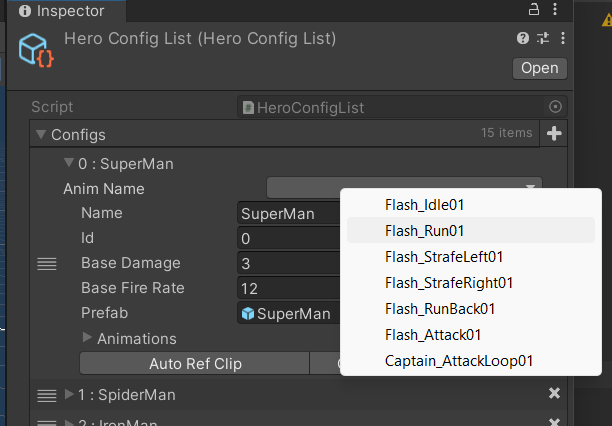Image resolution: width=612 pixels, height=426 pixels.
Task: Open the help reference icon
Action: (x=523, y=38)
